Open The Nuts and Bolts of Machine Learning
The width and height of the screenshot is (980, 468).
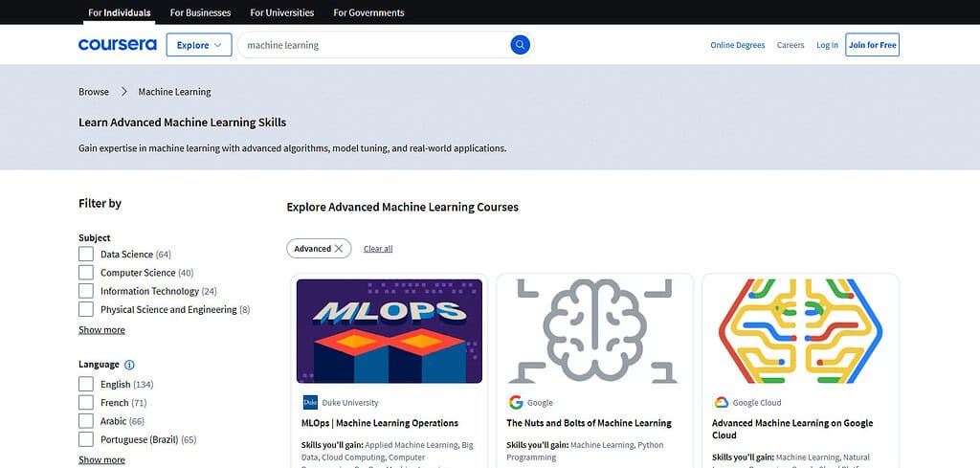(x=589, y=423)
